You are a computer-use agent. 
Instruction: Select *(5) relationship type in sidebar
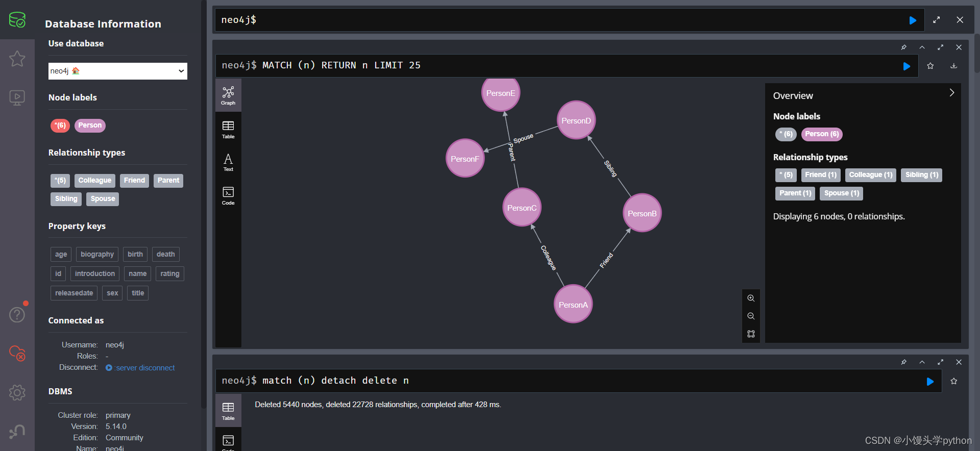pyautogui.click(x=60, y=181)
